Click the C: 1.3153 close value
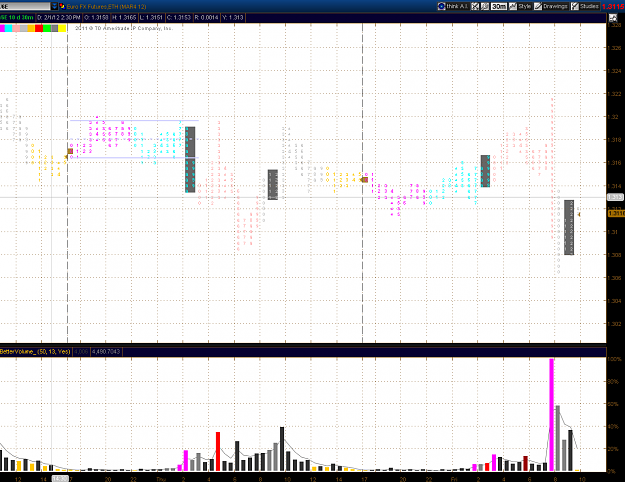 click(179, 18)
